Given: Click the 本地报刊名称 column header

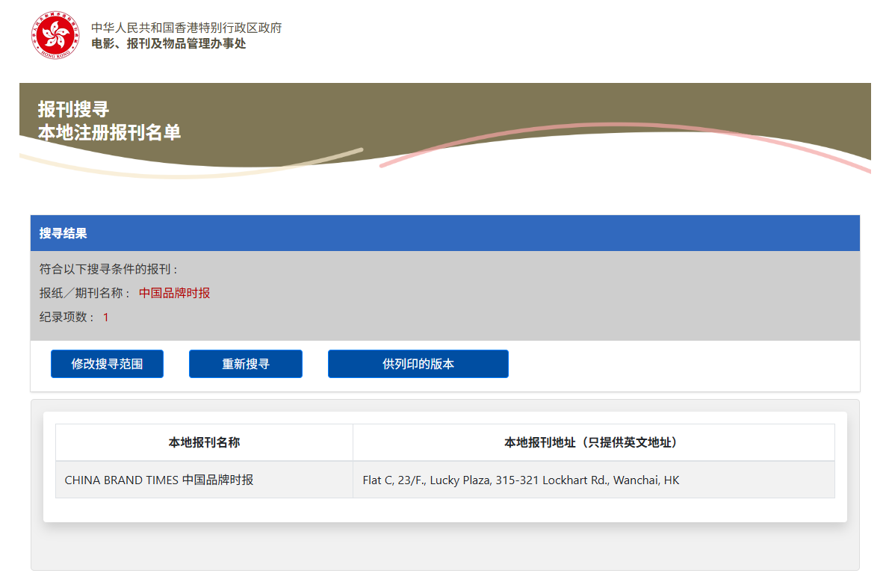Looking at the screenshot, I should [x=204, y=442].
